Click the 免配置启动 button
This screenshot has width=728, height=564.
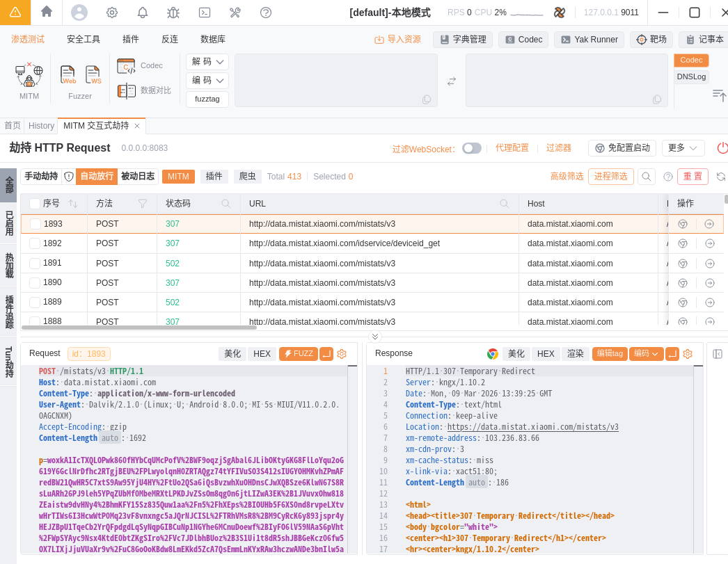click(x=622, y=148)
